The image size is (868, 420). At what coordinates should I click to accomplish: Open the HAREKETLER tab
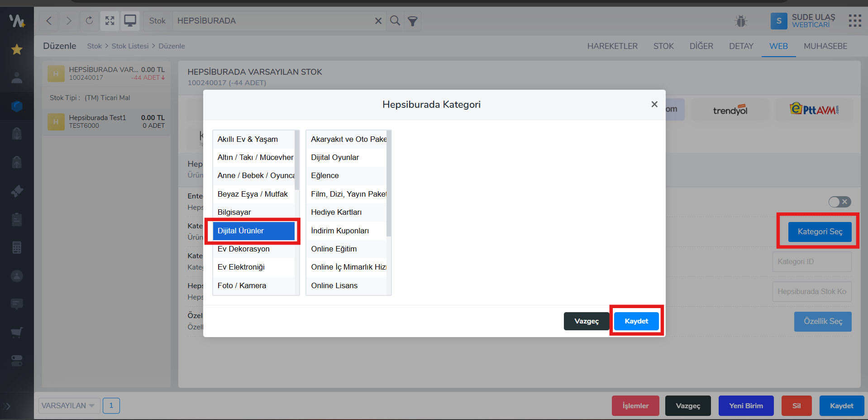tap(612, 46)
